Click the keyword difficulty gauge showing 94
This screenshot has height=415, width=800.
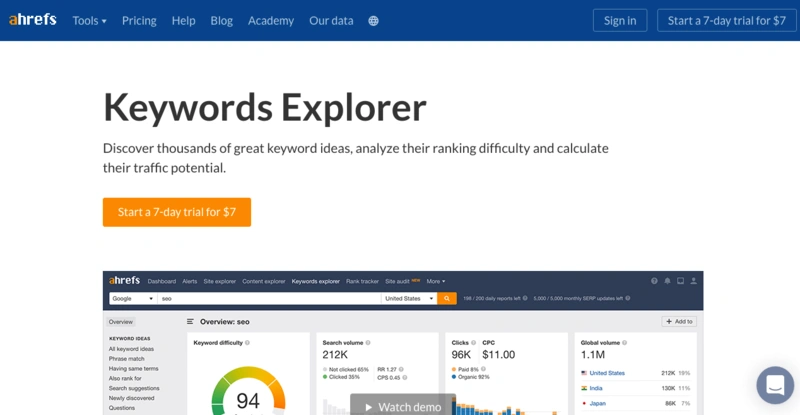pos(248,392)
